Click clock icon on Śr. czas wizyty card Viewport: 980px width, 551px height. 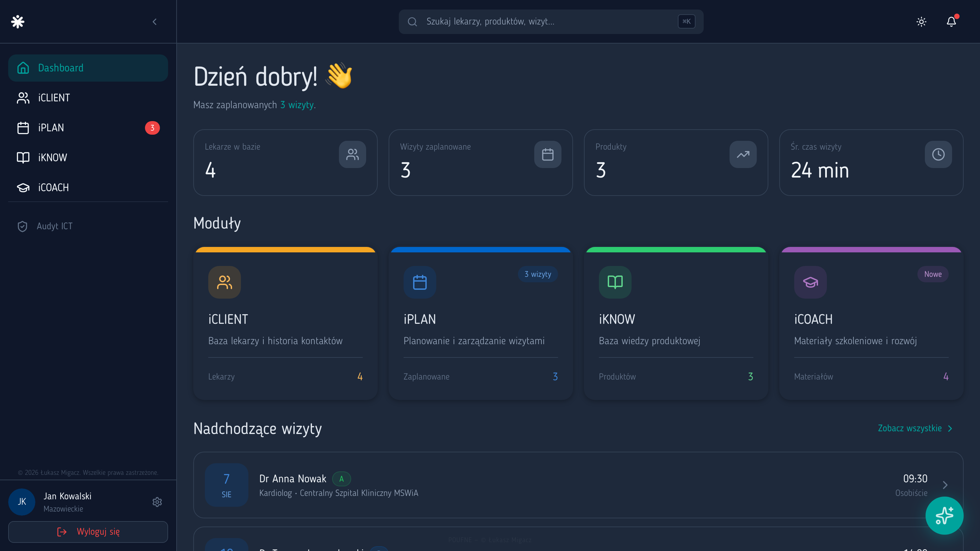(x=938, y=154)
